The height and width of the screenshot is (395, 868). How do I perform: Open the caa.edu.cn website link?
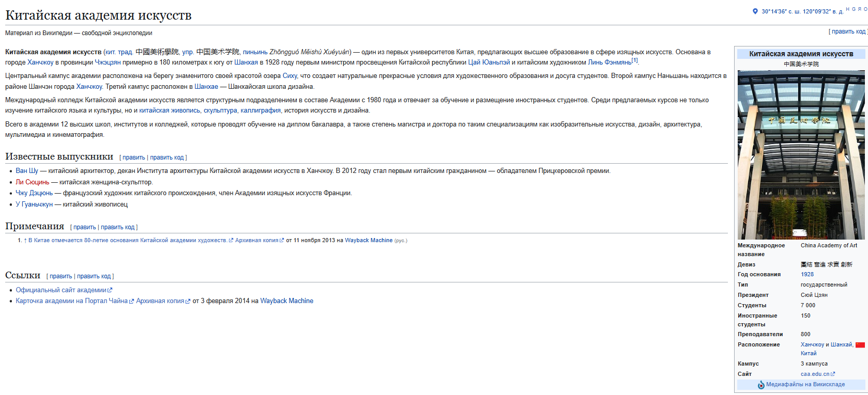815,374
